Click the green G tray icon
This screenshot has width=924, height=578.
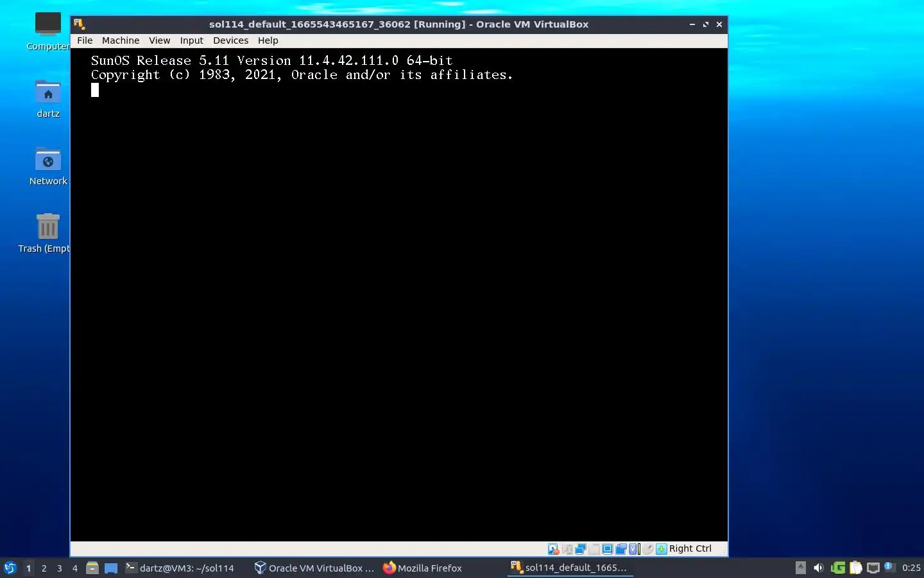click(x=837, y=568)
